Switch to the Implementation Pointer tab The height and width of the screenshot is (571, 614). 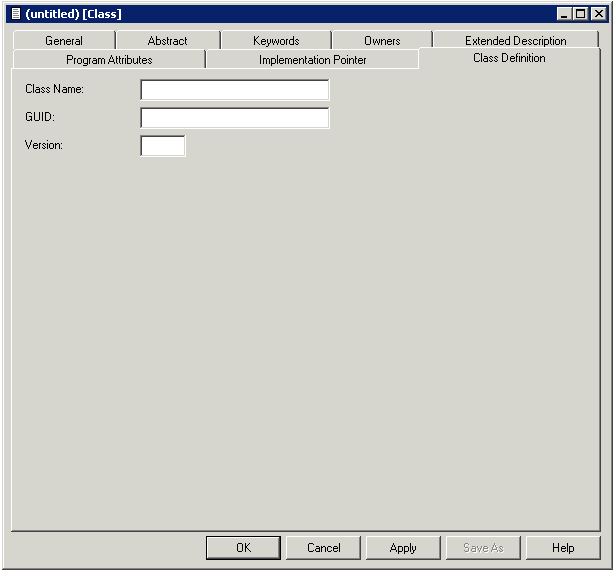pos(312,60)
